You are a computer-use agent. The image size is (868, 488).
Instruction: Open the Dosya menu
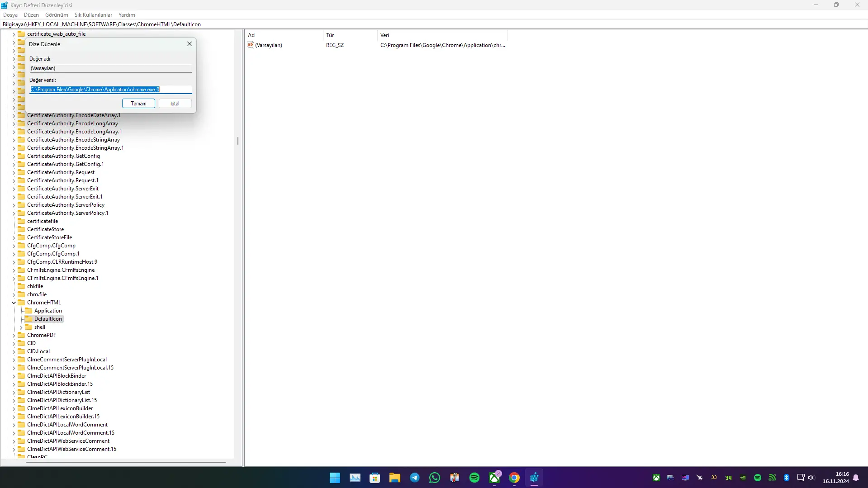point(10,15)
